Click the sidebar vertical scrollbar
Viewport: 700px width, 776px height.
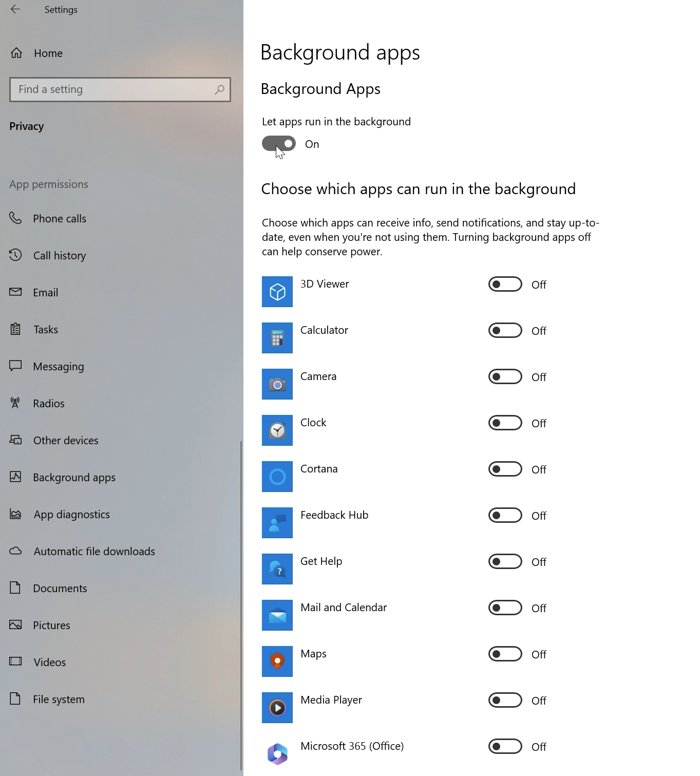point(241,606)
